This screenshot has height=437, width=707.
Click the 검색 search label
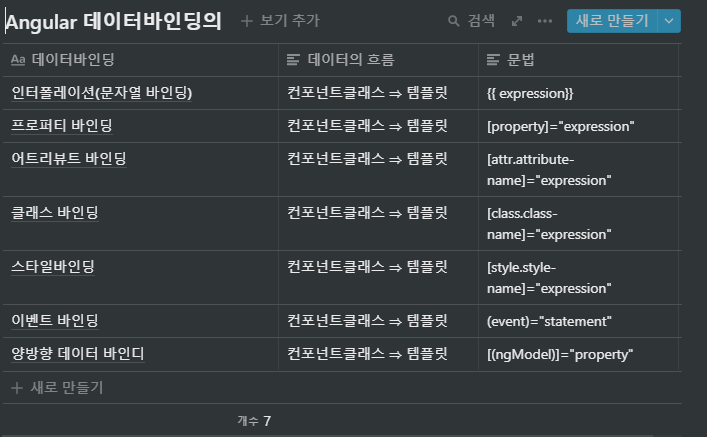481,21
